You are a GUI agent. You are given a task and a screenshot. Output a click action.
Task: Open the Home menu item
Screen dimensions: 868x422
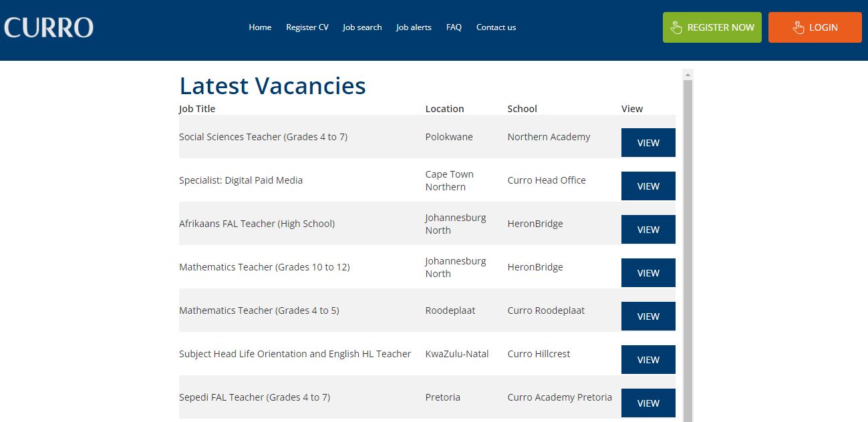point(260,27)
